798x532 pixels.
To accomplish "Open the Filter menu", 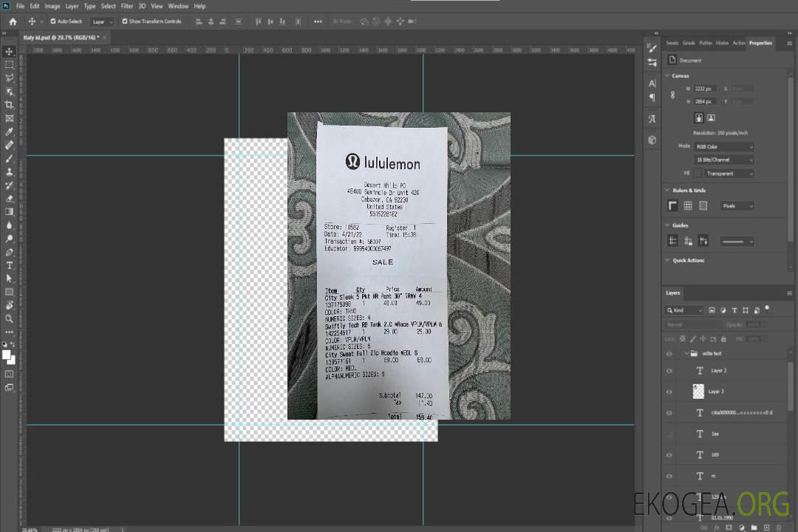I will pos(127,6).
